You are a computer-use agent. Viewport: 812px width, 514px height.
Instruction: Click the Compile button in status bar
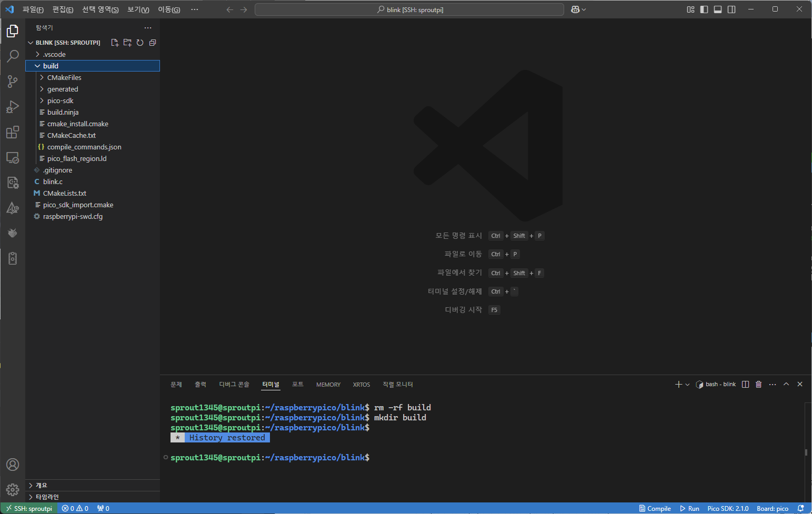[655, 508]
